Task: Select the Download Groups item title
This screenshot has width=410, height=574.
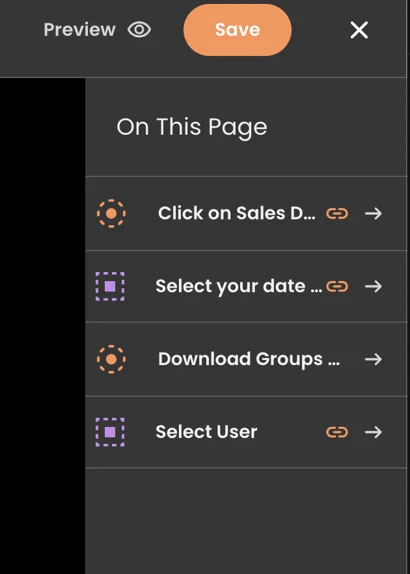Action: pyautogui.click(x=249, y=359)
